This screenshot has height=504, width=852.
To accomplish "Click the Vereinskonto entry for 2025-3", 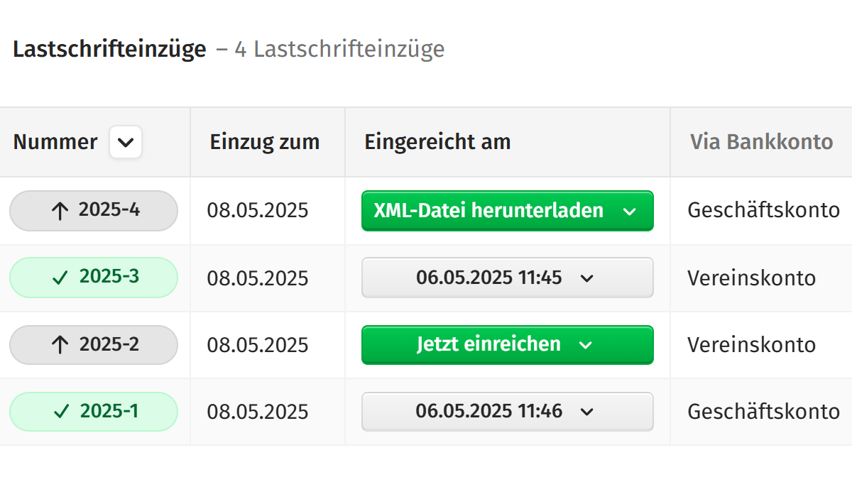I will (x=750, y=278).
